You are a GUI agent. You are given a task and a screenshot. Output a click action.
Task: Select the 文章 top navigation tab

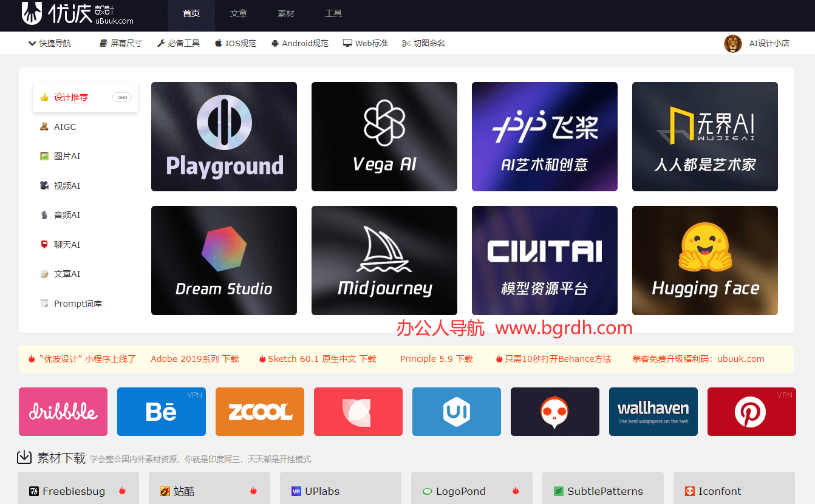coord(239,13)
